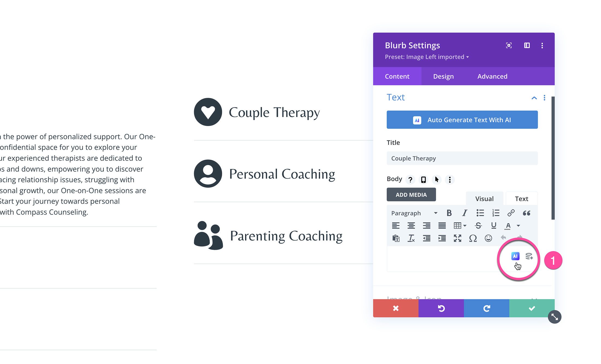Click the strikethrough formatting icon
Image resolution: width=601 pixels, height=364 pixels.
(478, 225)
